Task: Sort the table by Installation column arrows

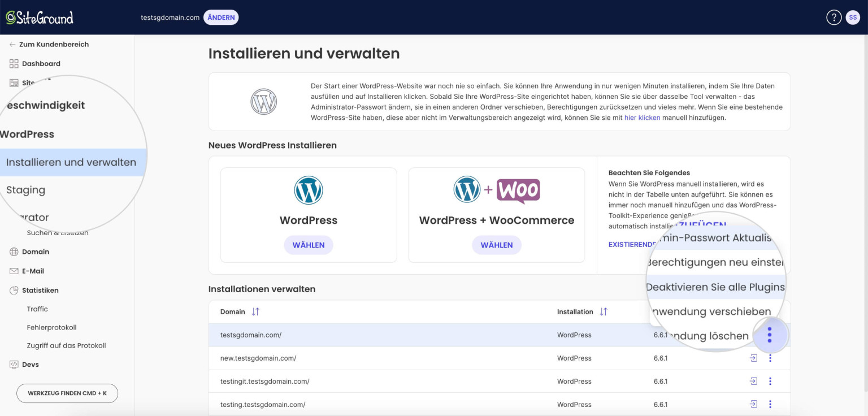Action: point(604,312)
